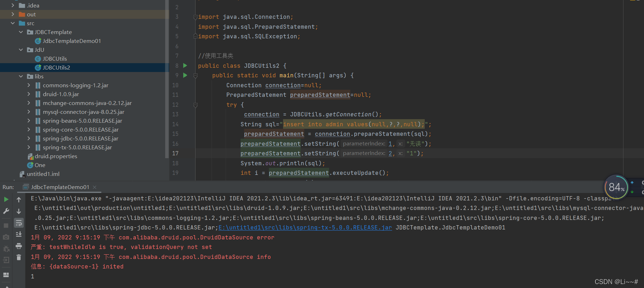Collapse the libs folder
644x288 pixels.
coord(21,76)
